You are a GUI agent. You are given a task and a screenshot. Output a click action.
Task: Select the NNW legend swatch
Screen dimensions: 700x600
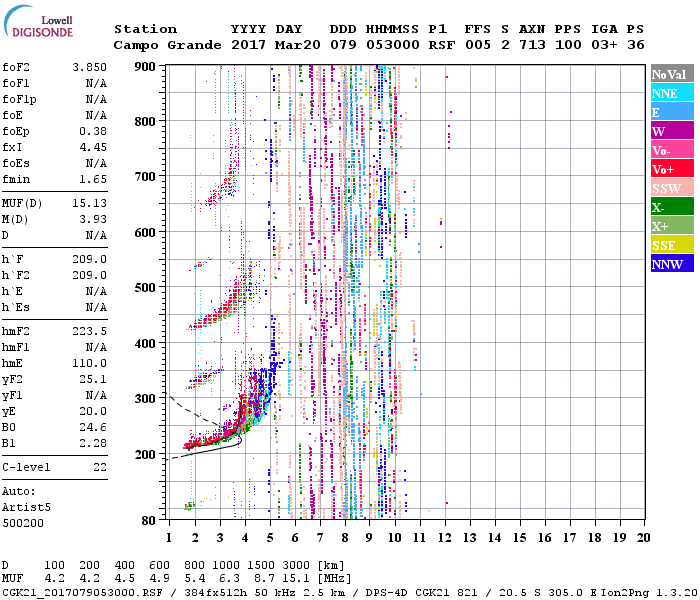click(x=672, y=264)
